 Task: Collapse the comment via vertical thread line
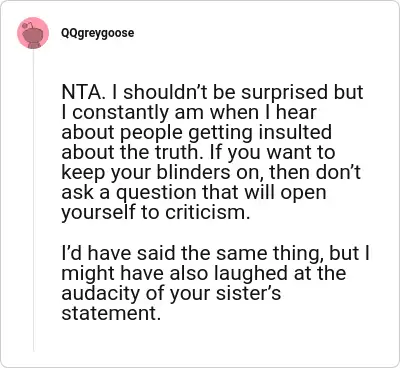[x=33, y=200]
